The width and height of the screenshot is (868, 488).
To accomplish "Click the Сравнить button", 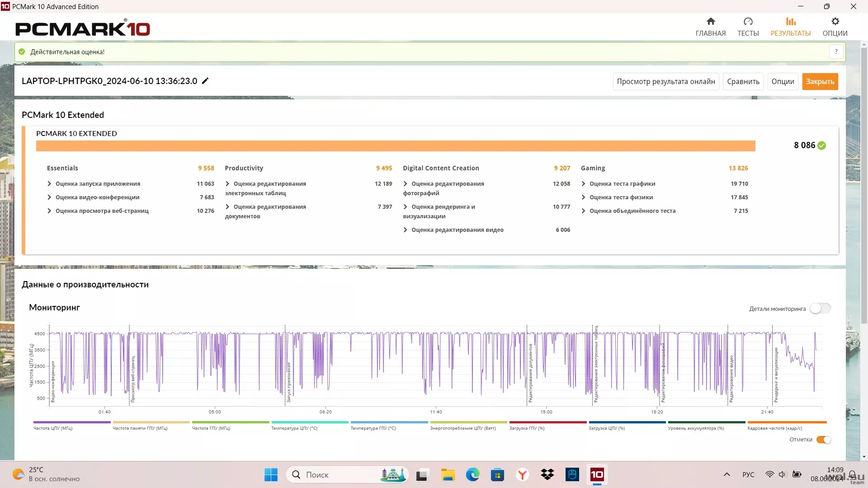I will tap(743, 82).
